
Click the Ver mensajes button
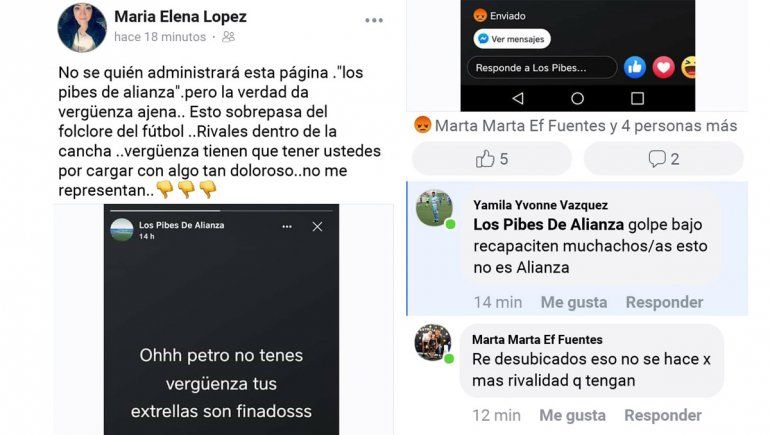tap(512, 39)
